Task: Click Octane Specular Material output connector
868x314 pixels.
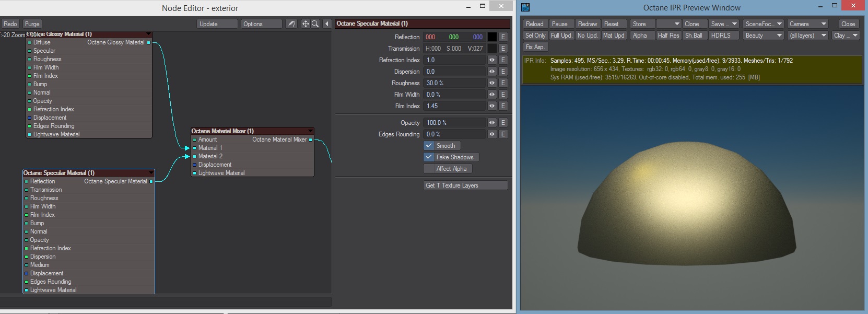Action: (x=151, y=181)
